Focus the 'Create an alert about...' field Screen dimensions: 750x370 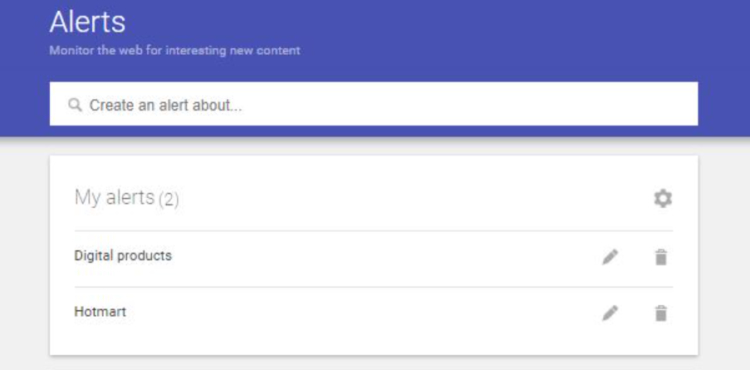tap(374, 104)
